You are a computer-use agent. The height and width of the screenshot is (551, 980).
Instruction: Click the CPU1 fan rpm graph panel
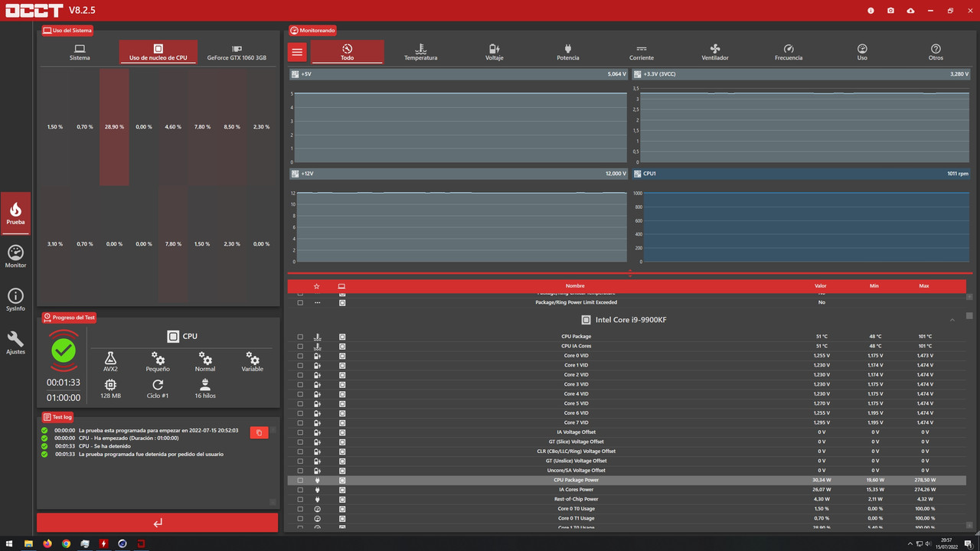802,217
